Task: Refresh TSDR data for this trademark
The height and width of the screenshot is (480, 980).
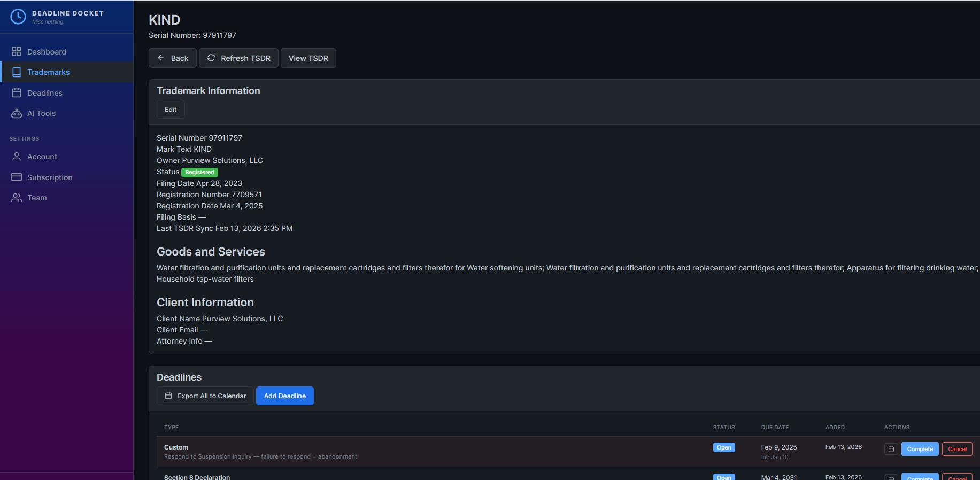Action: point(238,58)
